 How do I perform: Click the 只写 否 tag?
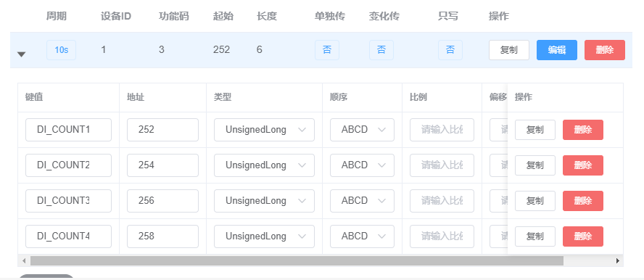pos(450,50)
